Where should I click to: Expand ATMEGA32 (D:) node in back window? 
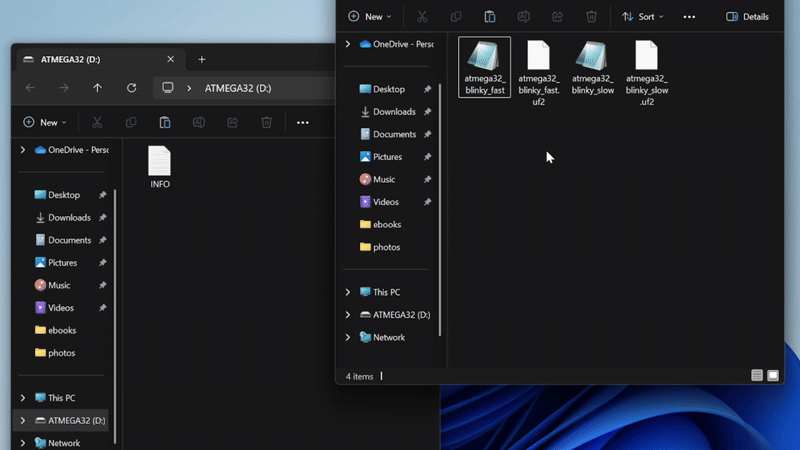pyautogui.click(x=23, y=420)
